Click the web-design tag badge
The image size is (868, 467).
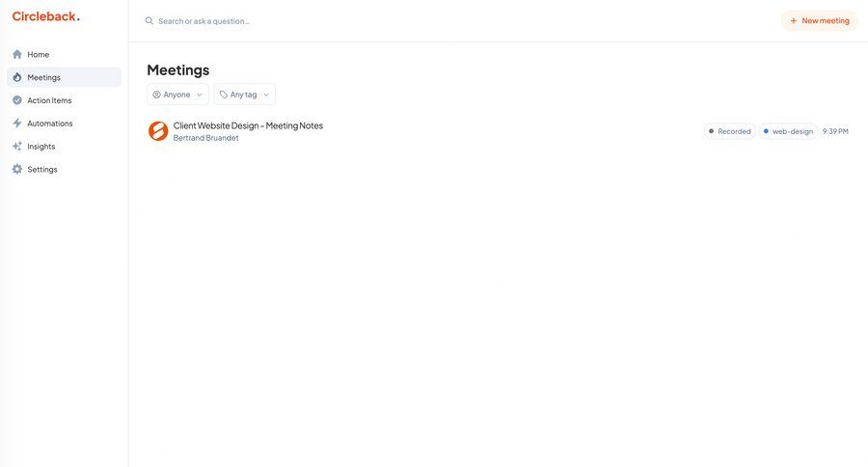(788, 131)
